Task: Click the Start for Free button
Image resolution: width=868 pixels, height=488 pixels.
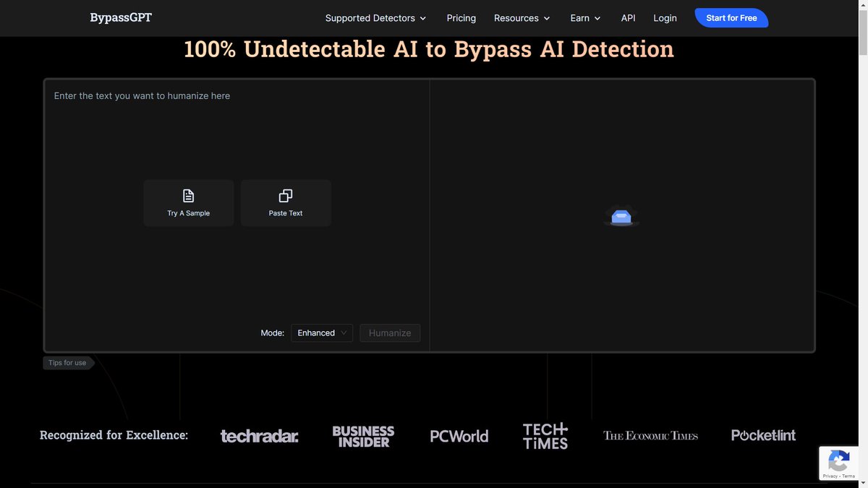Action: pyautogui.click(x=731, y=18)
